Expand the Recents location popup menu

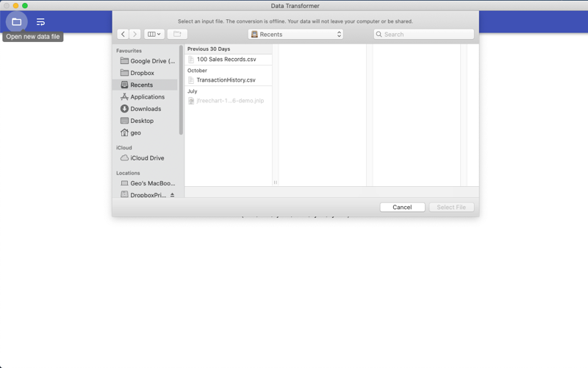(295, 34)
